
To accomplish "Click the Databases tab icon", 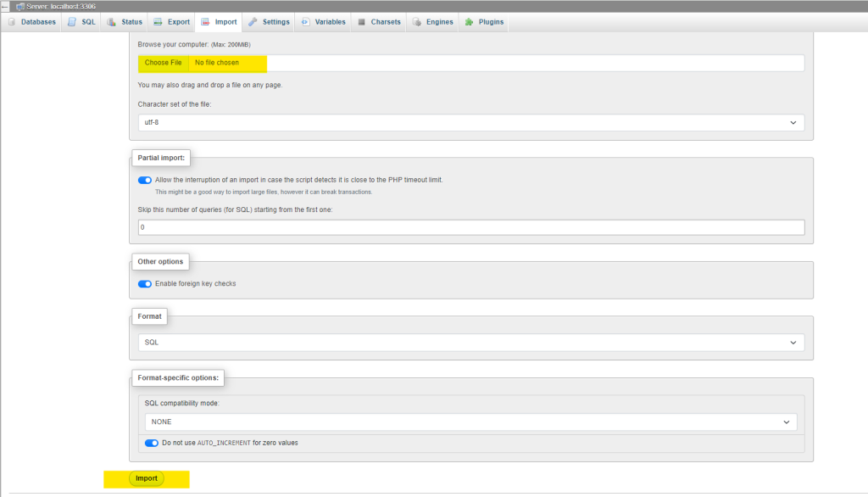I will pos(12,22).
